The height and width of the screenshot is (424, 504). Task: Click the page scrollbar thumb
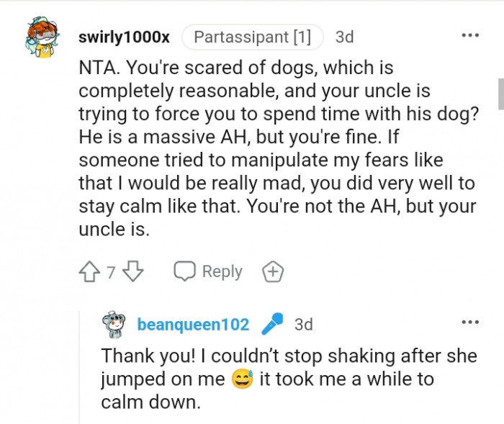pyautogui.click(x=500, y=92)
